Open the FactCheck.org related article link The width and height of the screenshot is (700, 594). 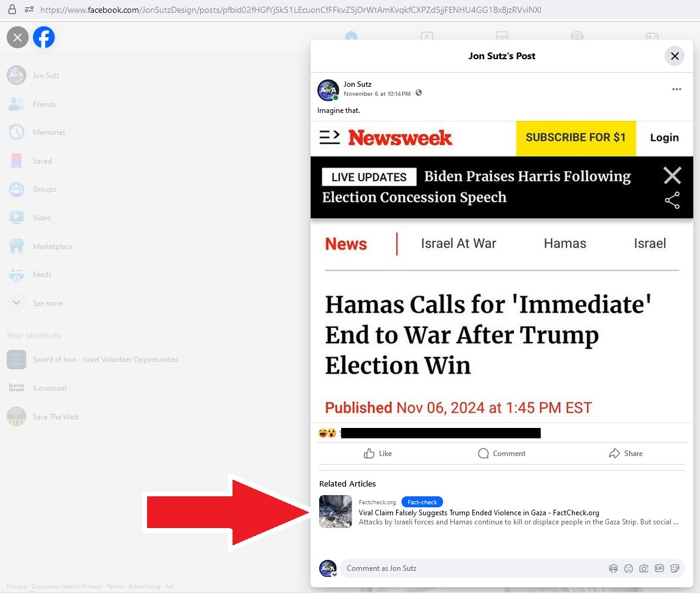478,513
